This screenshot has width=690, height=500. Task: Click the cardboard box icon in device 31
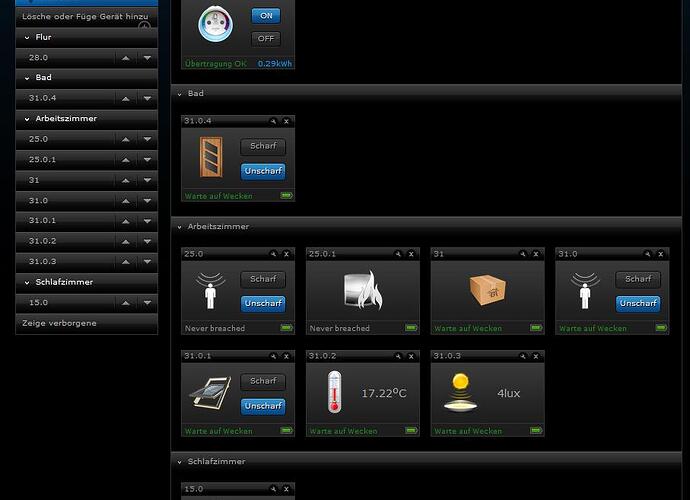pos(487,290)
